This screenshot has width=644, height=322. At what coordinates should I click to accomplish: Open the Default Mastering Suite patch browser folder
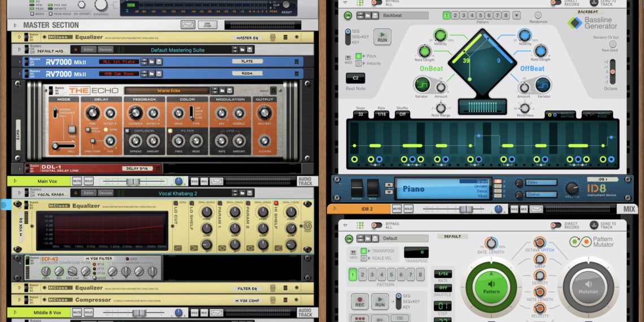pos(242,50)
